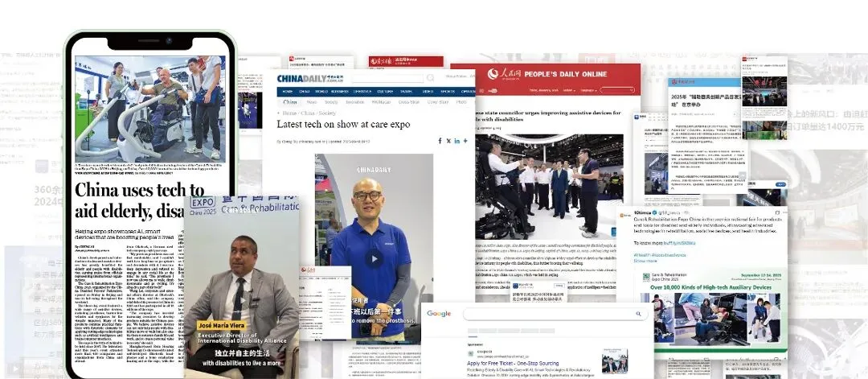Click the September 12-14, 2025 date on tweet card
Image resolution: width=868 pixels, height=379 pixels.
[x=761, y=275]
